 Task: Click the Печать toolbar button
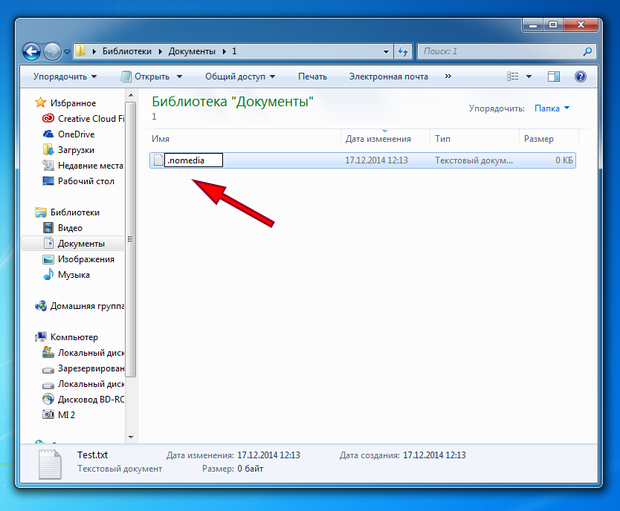tap(312, 76)
